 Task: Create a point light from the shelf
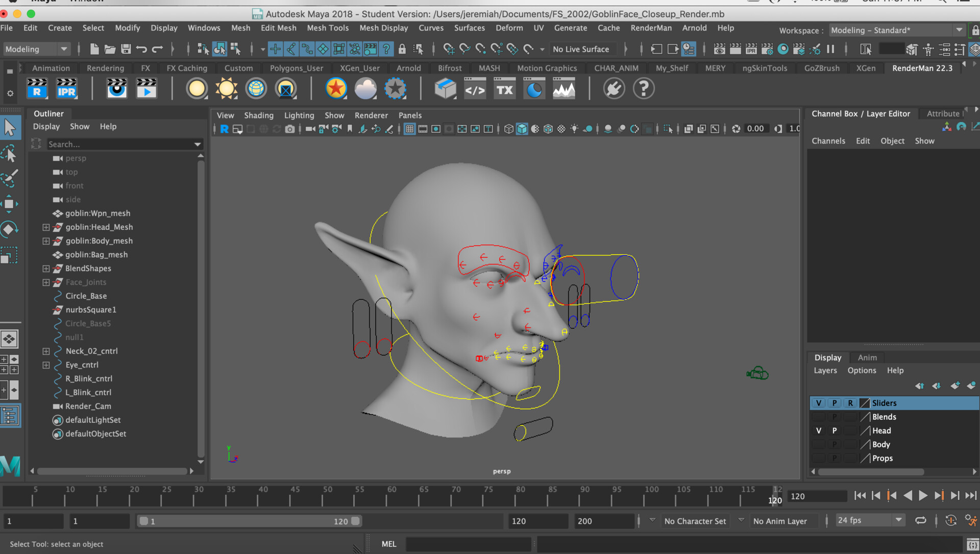click(x=197, y=88)
